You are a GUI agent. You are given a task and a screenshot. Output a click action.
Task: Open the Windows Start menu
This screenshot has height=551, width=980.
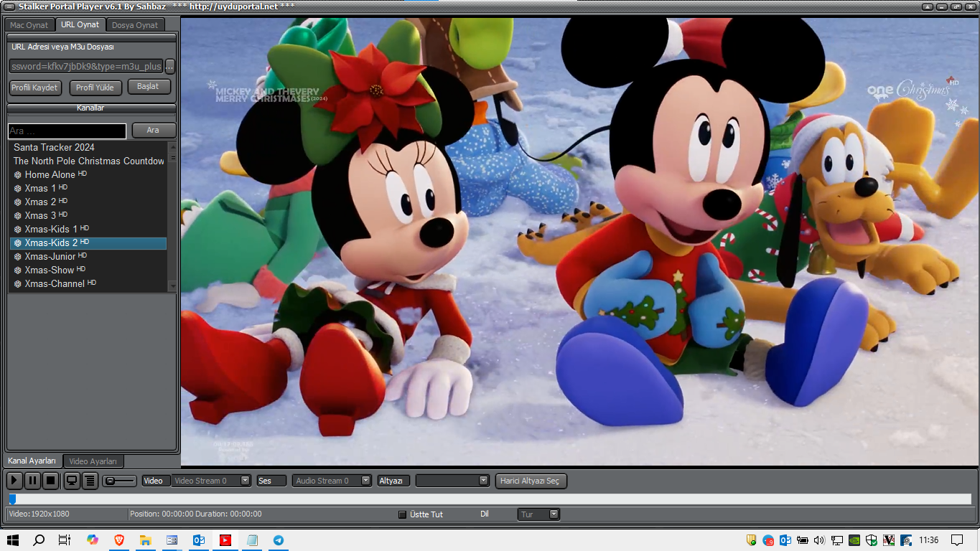click(12, 540)
